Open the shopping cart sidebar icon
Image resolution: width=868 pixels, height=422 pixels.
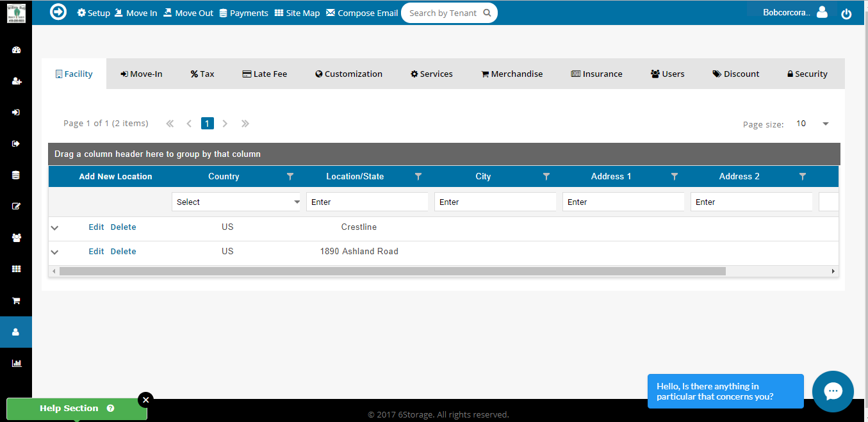pyautogui.click(x=17, y=300)
